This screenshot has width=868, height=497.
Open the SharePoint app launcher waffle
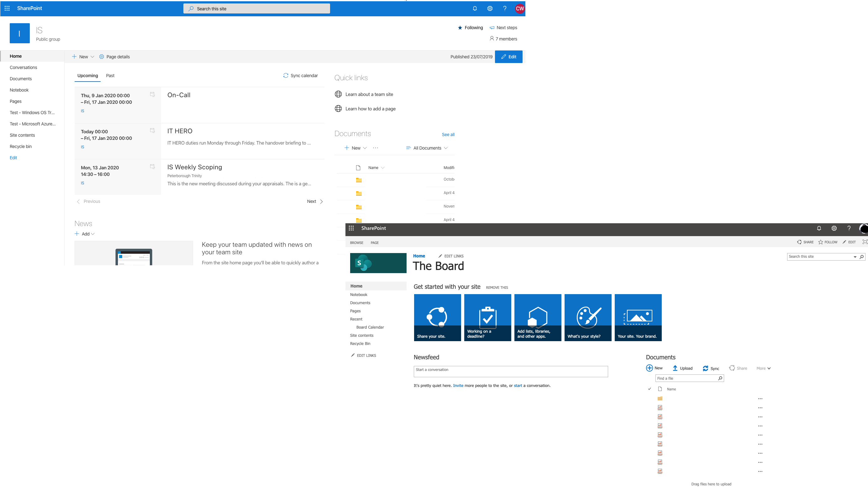(7, 8)
